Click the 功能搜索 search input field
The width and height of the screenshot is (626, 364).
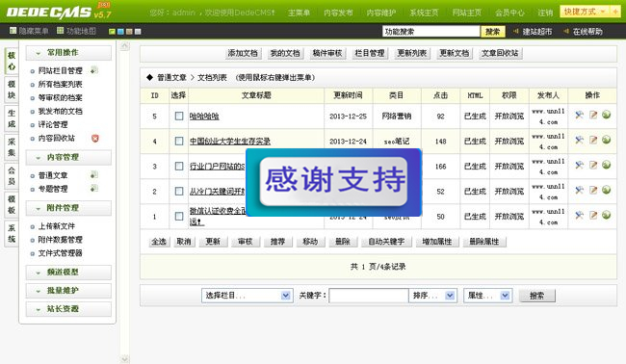(x=430, y=32)
